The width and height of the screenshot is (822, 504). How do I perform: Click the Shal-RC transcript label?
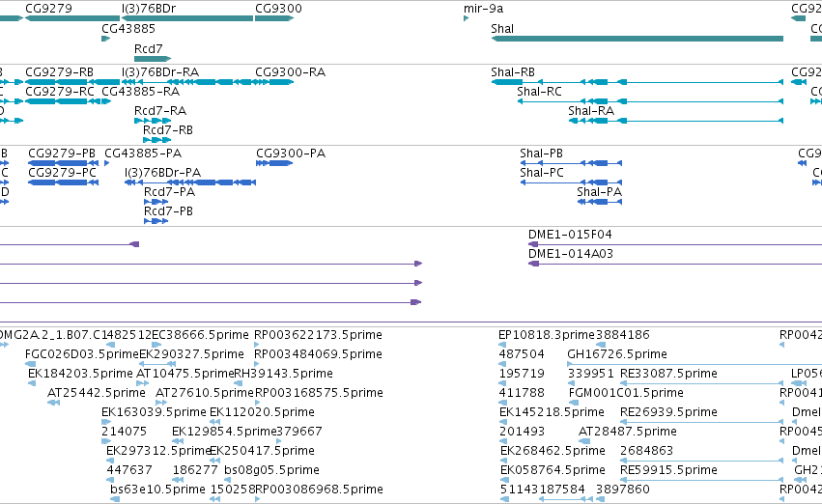539,92
